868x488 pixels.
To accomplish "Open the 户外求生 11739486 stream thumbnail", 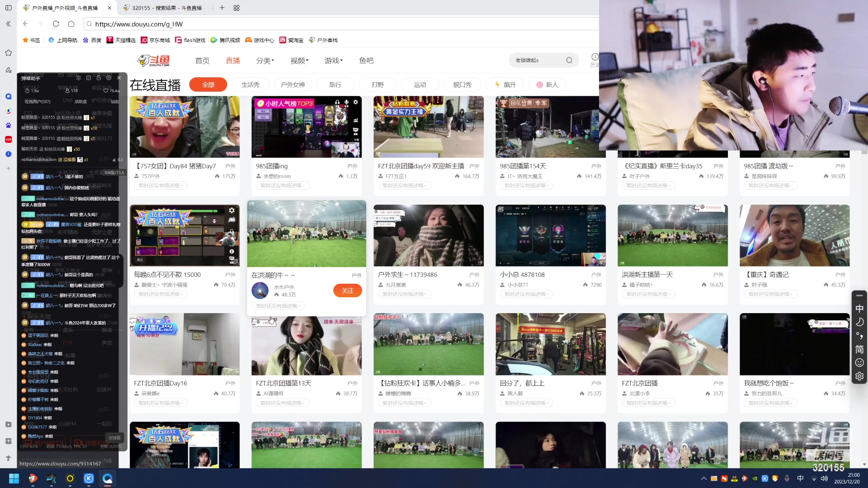I will [x=429, y=235].
